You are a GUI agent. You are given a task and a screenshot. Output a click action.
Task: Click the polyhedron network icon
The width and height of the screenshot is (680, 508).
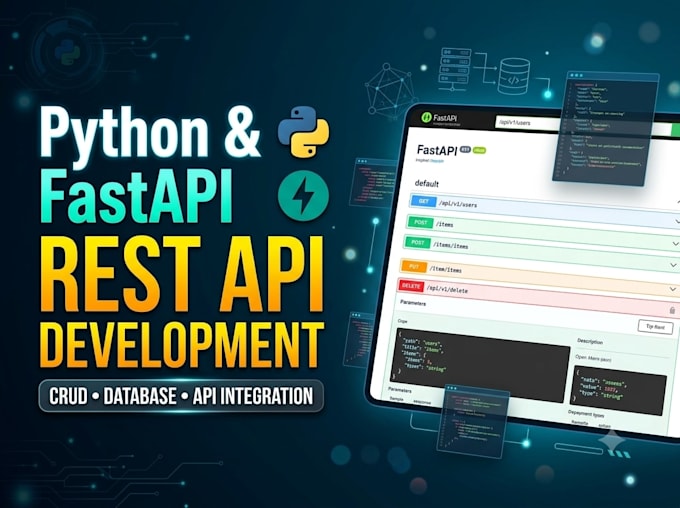pos(390,90)
